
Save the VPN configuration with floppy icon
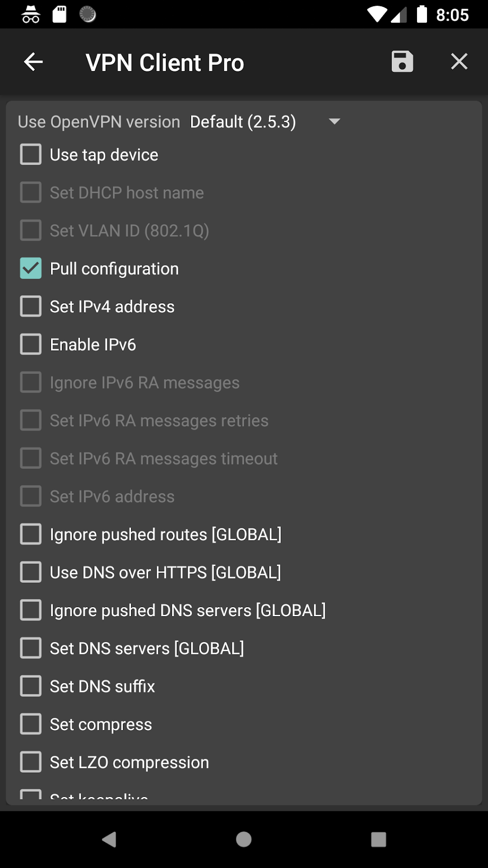pos(402,62)
